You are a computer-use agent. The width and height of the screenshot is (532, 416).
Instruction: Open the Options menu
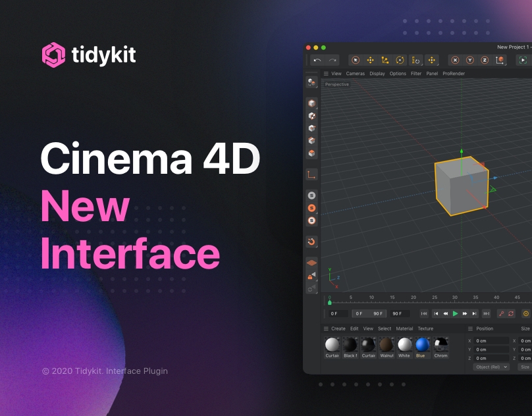tap(398, 74)
